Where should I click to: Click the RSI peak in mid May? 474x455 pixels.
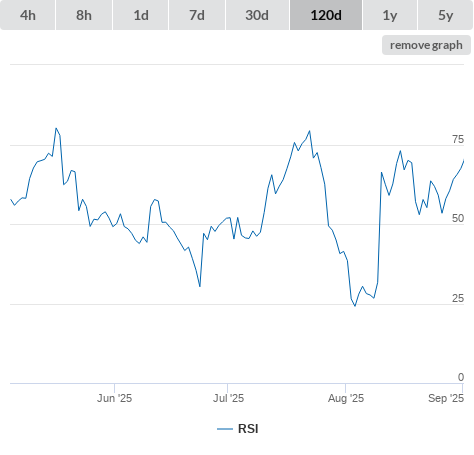[x=56, y=128]
